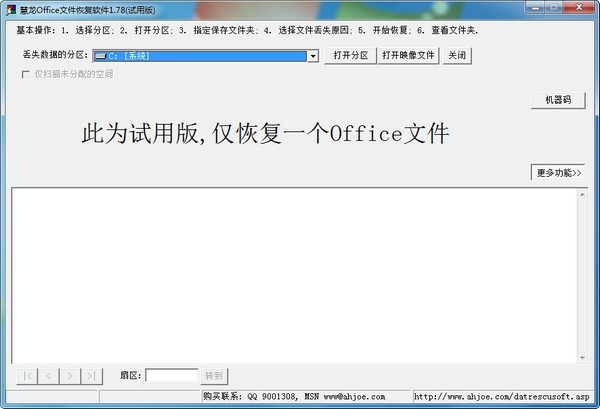Toggle 仅扫描未分配的空间 checkbox

tap(26, 74)
